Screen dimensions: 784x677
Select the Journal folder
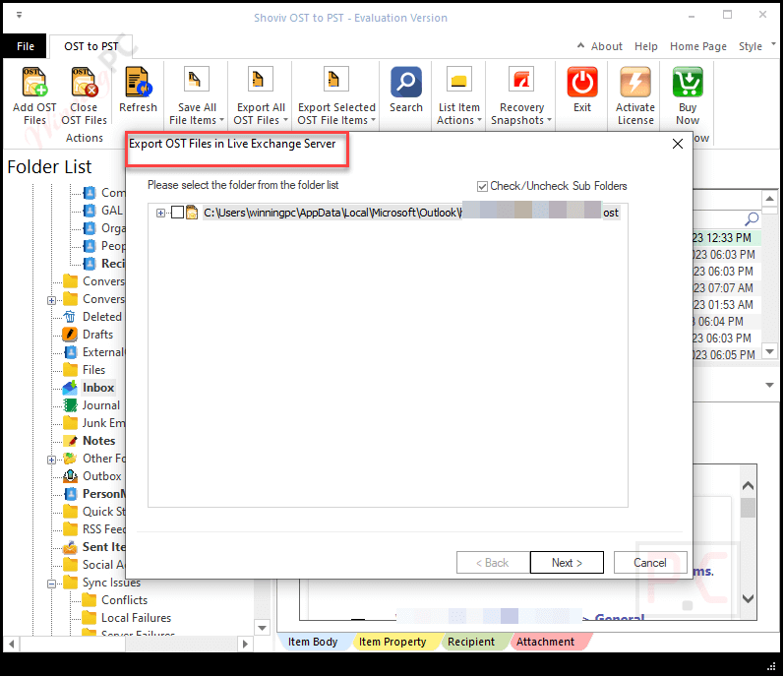[x=101, y=405]
